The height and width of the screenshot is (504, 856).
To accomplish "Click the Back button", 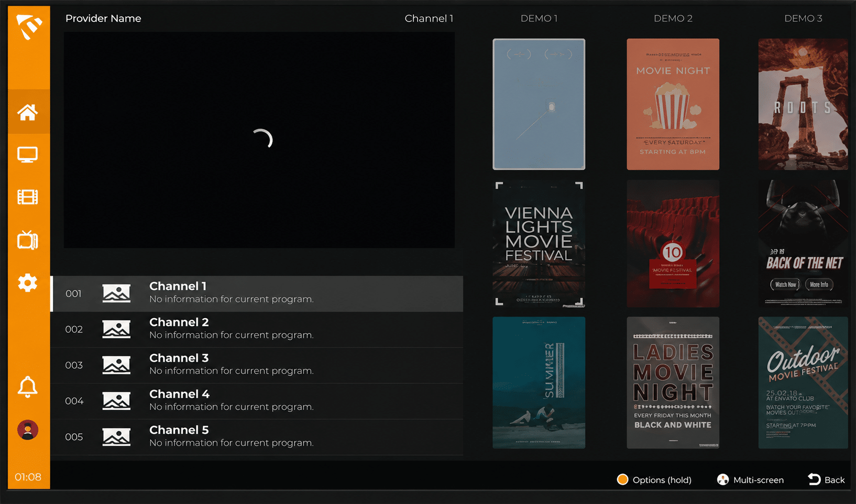I will [x=826, y=480].
